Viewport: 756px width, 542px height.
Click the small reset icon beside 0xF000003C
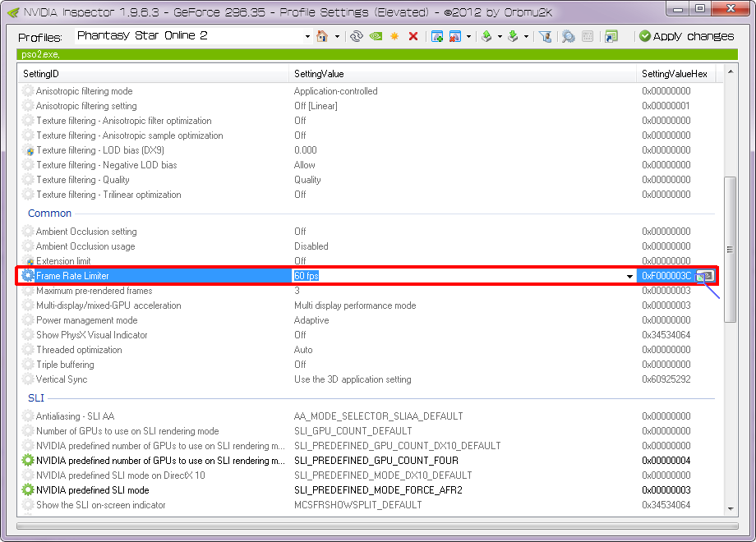pyautogui.click(x=705, y=276)
